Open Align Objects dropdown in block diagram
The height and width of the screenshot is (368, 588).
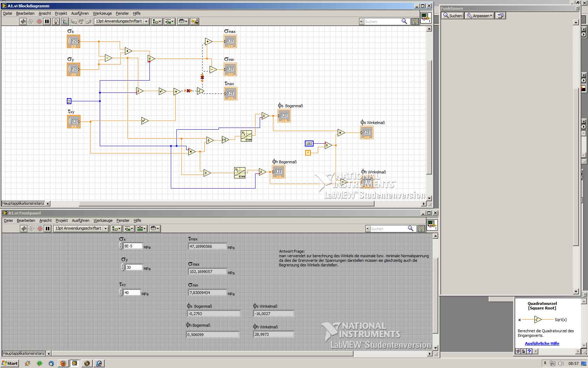point(156,21)
